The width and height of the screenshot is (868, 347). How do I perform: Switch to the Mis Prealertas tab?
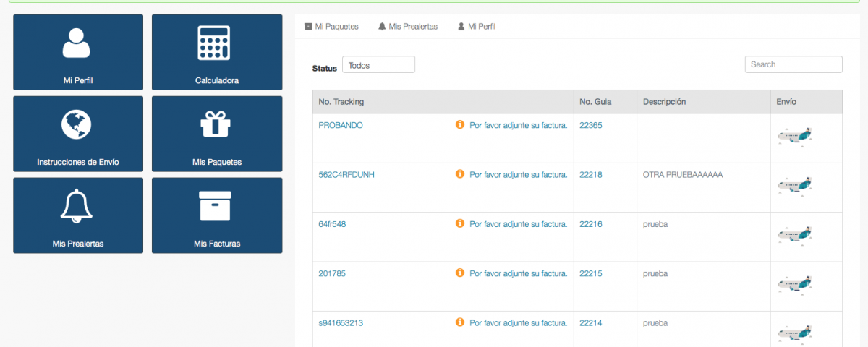pos(408,26)
